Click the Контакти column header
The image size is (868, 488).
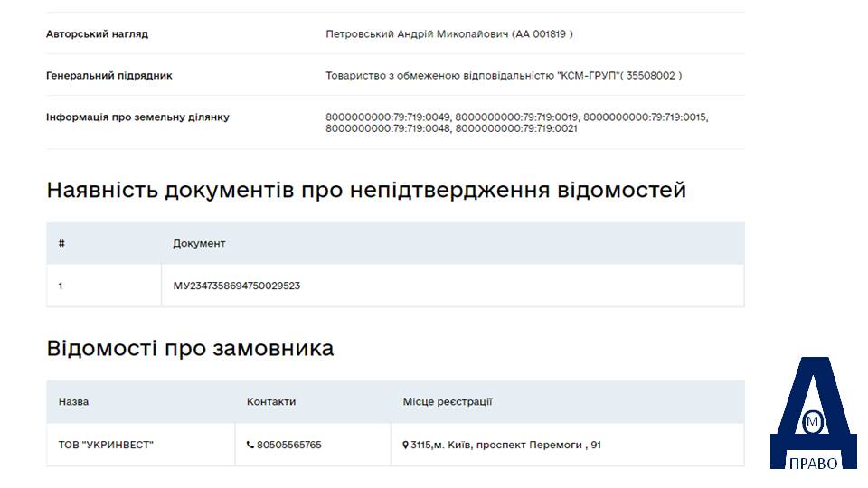coord(271,401)
